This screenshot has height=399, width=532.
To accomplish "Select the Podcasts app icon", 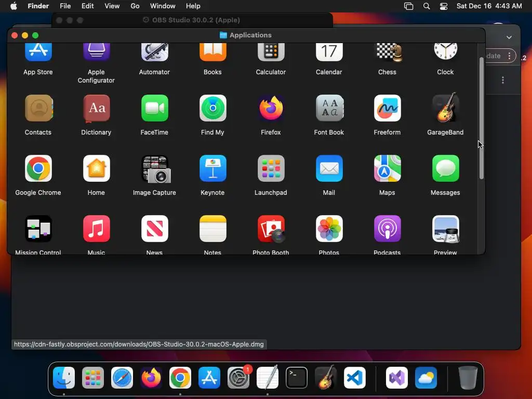I will (x=387, y=229).
